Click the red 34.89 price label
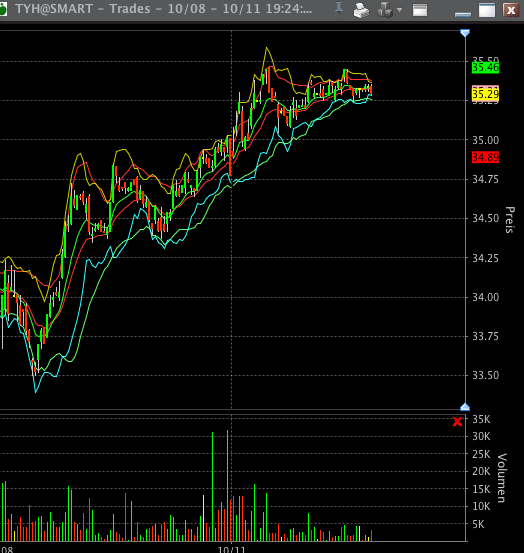The height and width of the screenshot is (553, 524). click(486, 157)
